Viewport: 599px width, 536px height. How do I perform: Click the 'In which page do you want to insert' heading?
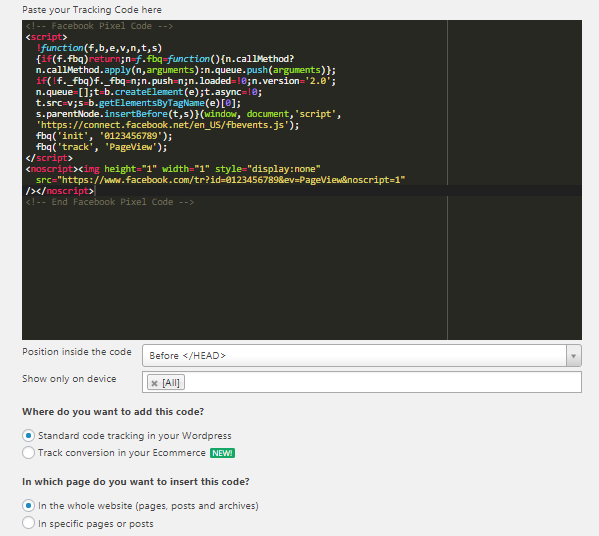136,482
